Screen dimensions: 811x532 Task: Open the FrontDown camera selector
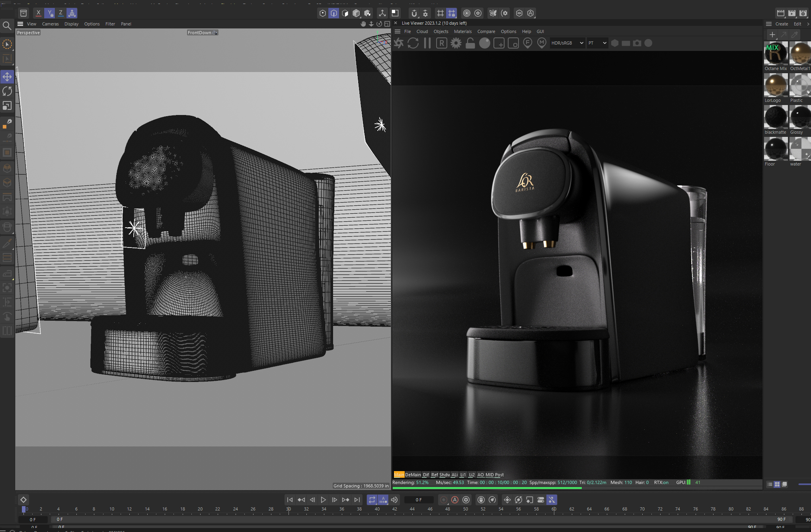(203, 33)
